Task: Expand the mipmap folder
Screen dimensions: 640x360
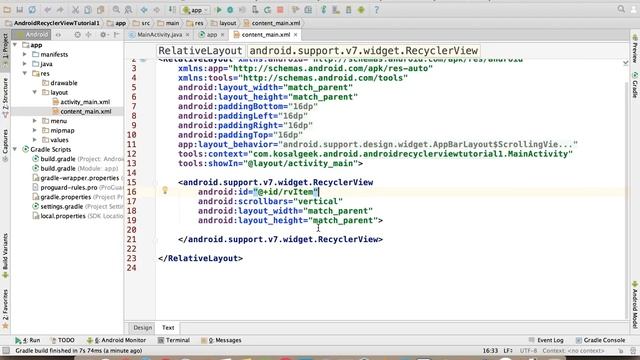Action: (x=35, y=131)
